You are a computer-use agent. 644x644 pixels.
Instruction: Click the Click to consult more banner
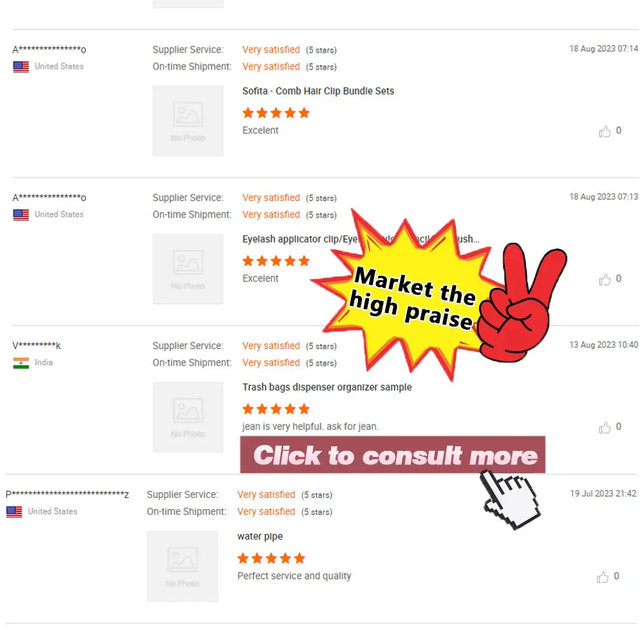tap(393, 455)
